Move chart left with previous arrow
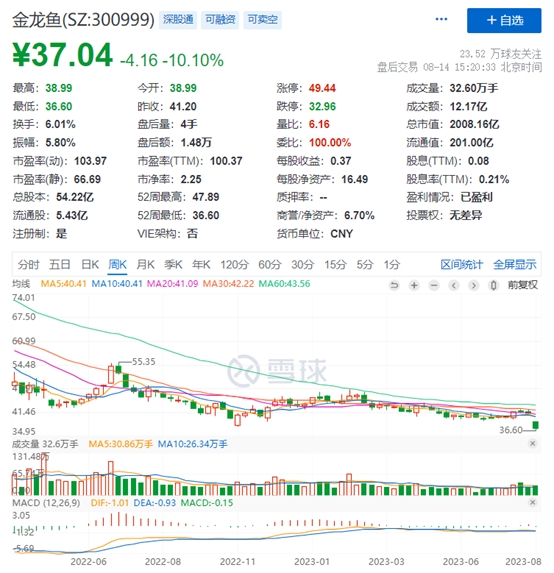 tap(454, 285)
